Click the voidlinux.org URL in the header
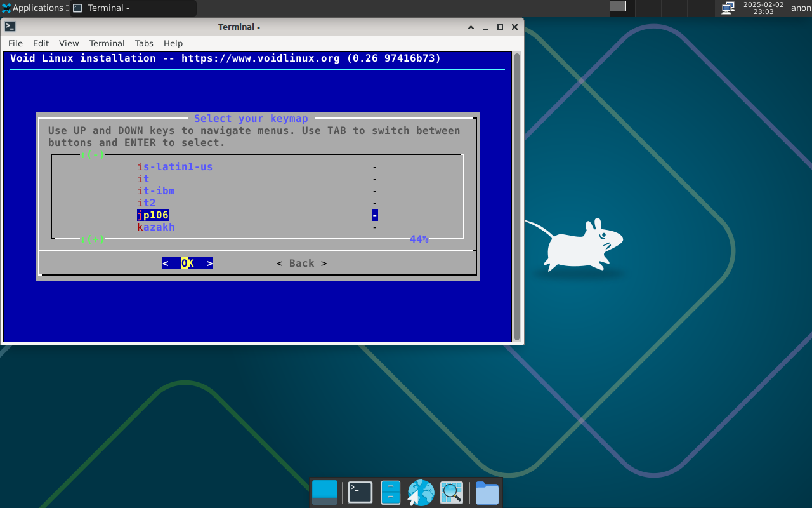812x508 pixels. click(261, 58)
